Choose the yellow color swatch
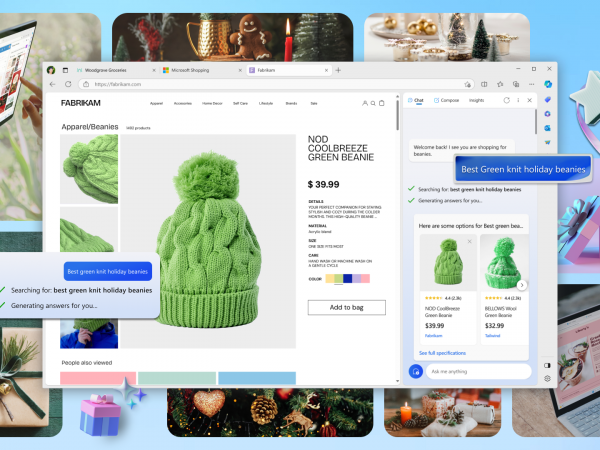The image size is (600, 450). point(329,279)
